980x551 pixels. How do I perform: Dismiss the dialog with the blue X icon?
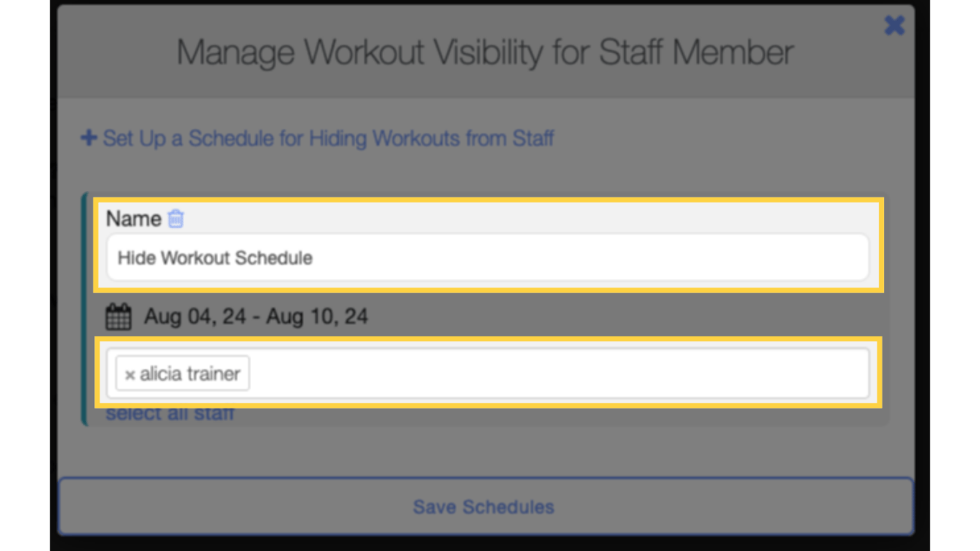[895, 25]
